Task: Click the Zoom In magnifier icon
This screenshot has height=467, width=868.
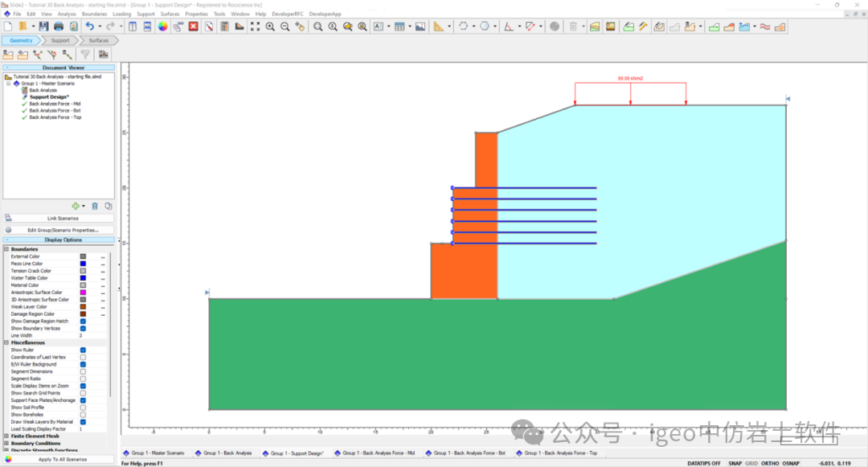Action: click(x=270, y=27)
